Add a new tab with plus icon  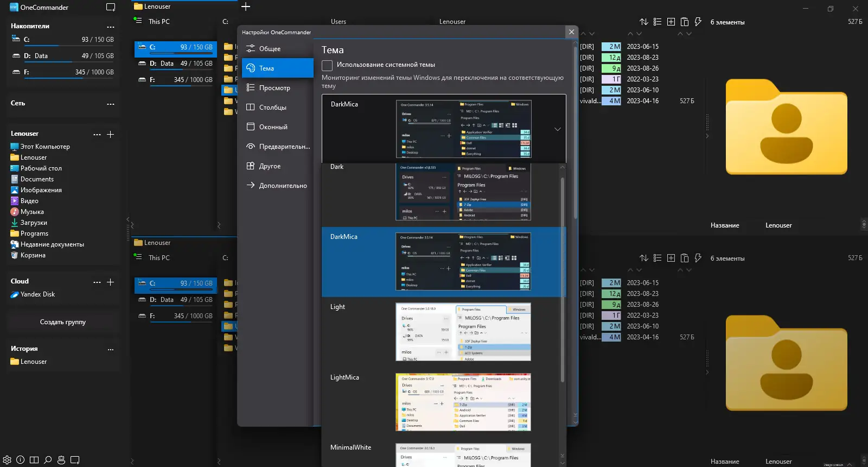tap(246, 7)
